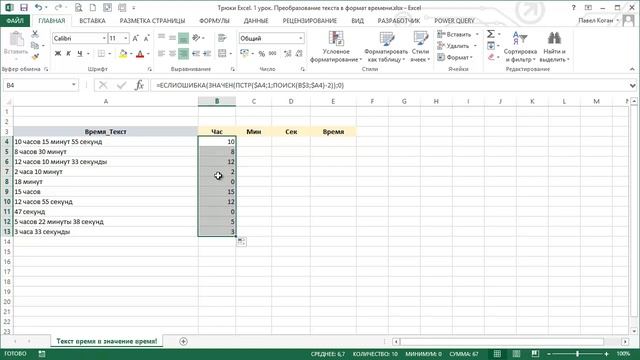Toggle Underline (Ч) formatting
This screenshot has height=360, width=640.
coord(80,53)
